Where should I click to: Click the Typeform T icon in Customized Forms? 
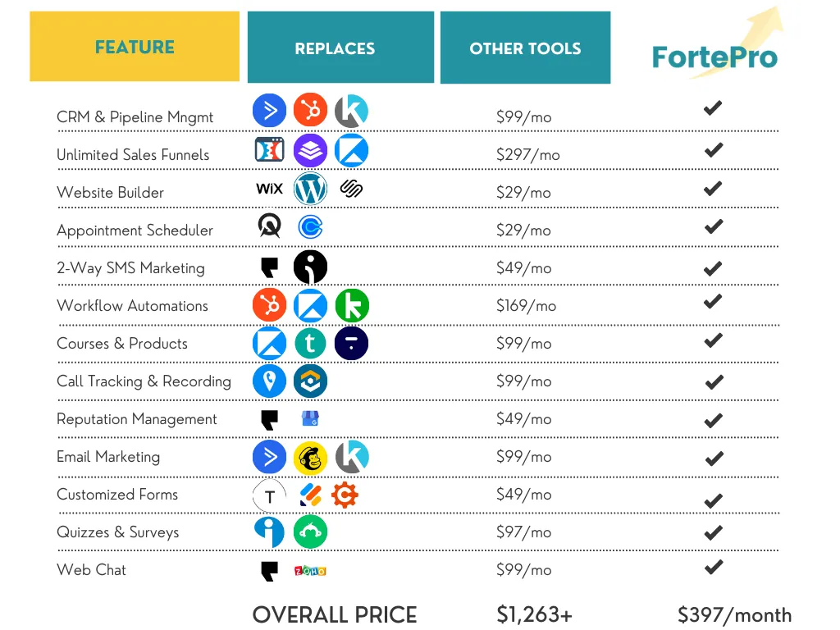click(269, 496)
